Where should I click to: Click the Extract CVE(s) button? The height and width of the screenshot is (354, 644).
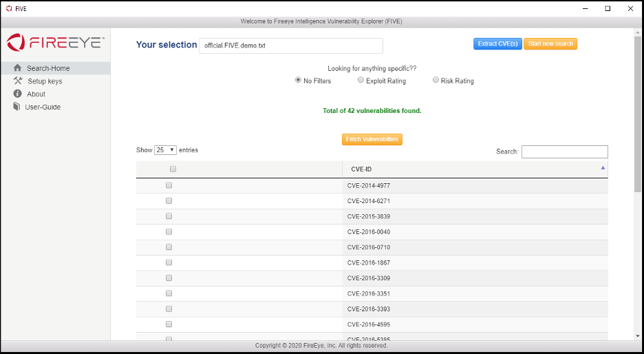click(x=497, y=43)
